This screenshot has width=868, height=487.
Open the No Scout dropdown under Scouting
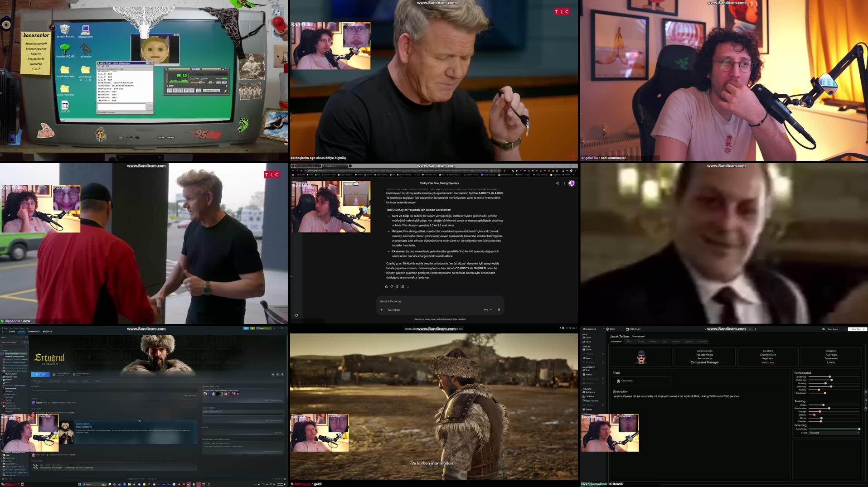pos(834,433)
